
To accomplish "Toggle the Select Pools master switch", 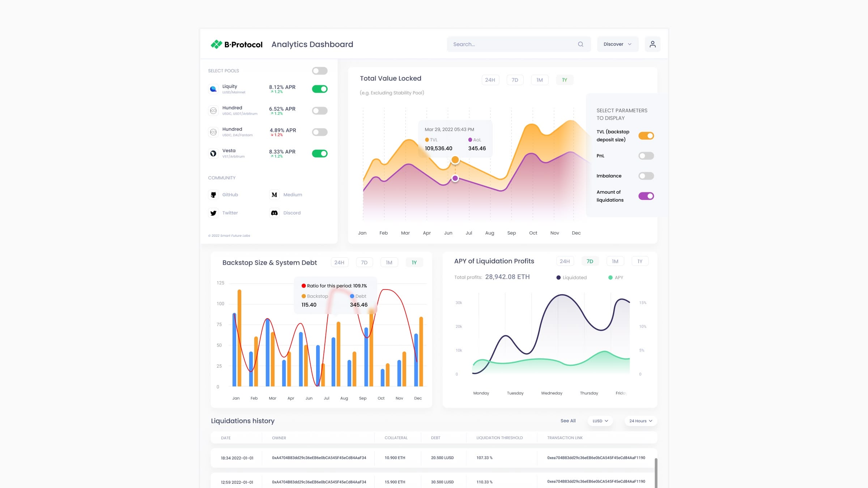I will 320,71.
